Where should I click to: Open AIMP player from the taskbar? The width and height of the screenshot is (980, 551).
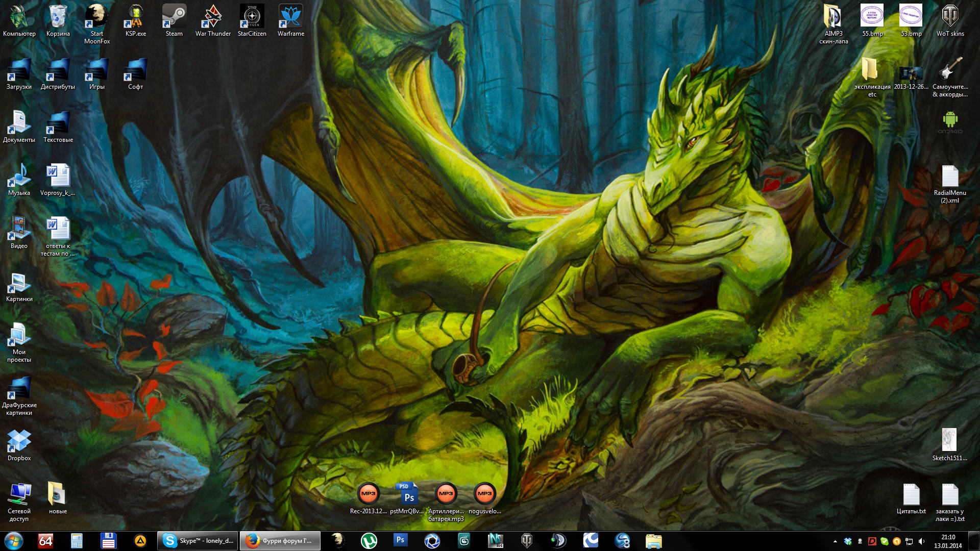pos(140,541)
